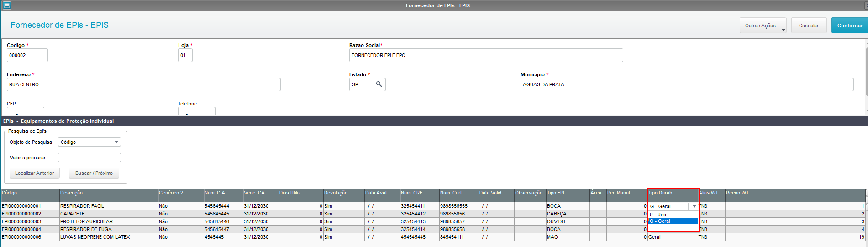Open the Outras Ações dropdown button
The height and width of the screenshot is (247, 868).
[x=763, y=26]
